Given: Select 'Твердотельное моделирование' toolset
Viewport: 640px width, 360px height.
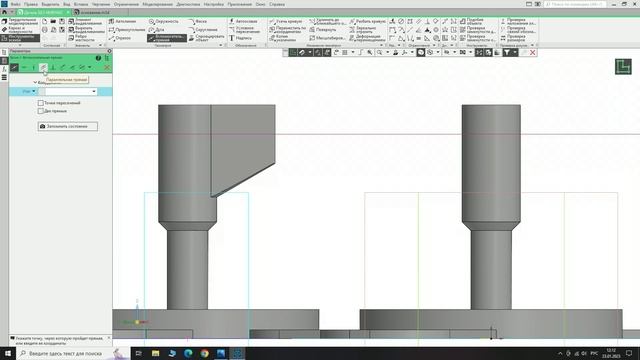Looking at the screenshot, I should point(20,22).
